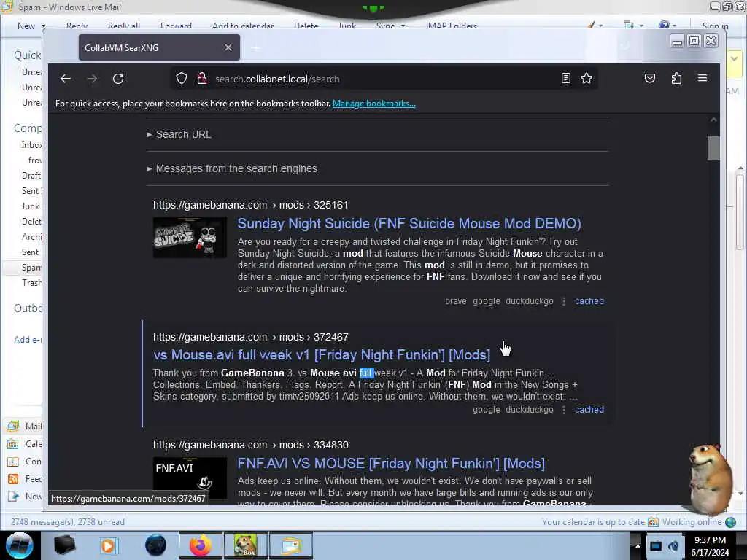
Task: Bookmark this page with star icon
Action: pyautogui.click(x=587, y=79)
